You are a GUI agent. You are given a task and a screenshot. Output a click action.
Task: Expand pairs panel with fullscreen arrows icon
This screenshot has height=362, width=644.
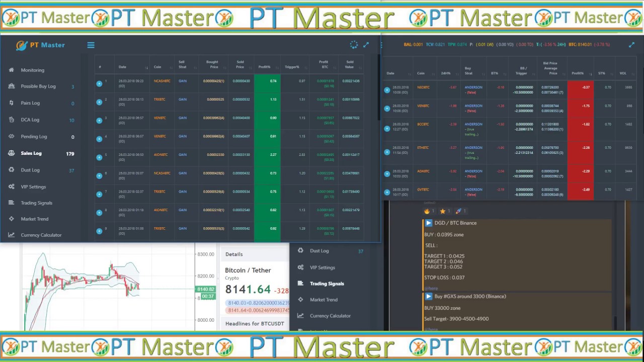(x=631, y=45)
